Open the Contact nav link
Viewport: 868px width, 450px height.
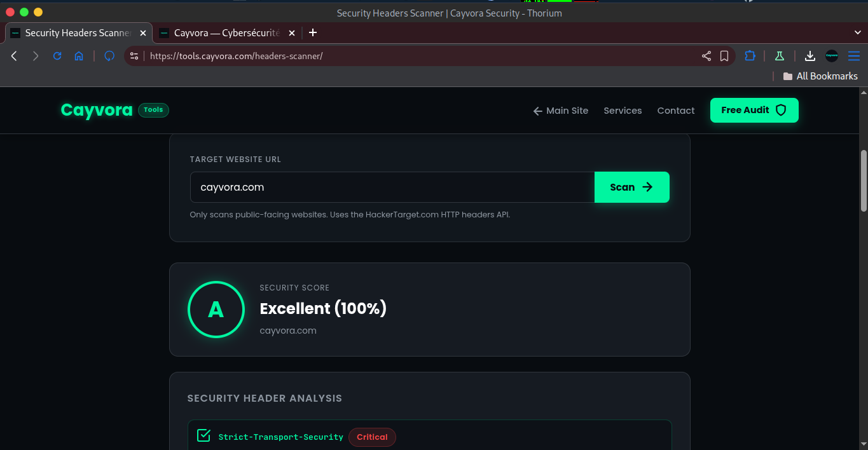[x=676, y=111]
